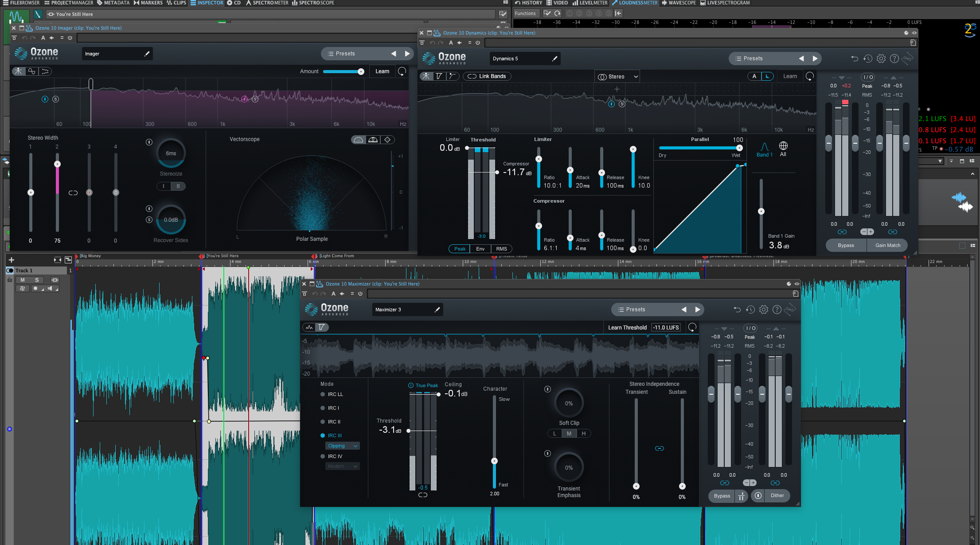Select IRC LL mode

coord(332,394)
